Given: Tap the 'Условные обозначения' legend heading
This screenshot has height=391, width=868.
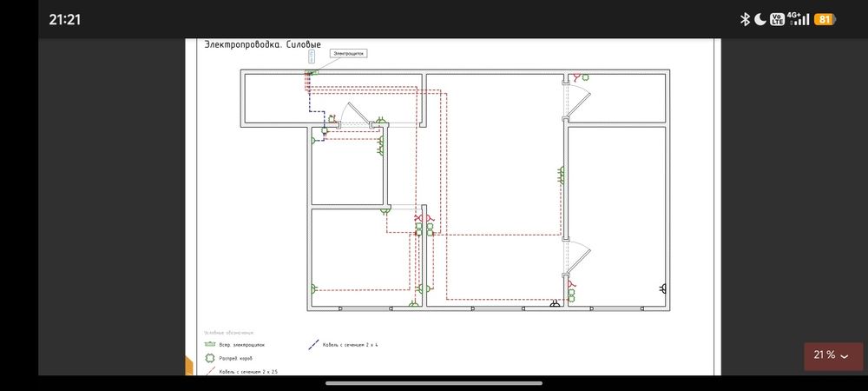Looking at the screenshot, I should 228,333.
